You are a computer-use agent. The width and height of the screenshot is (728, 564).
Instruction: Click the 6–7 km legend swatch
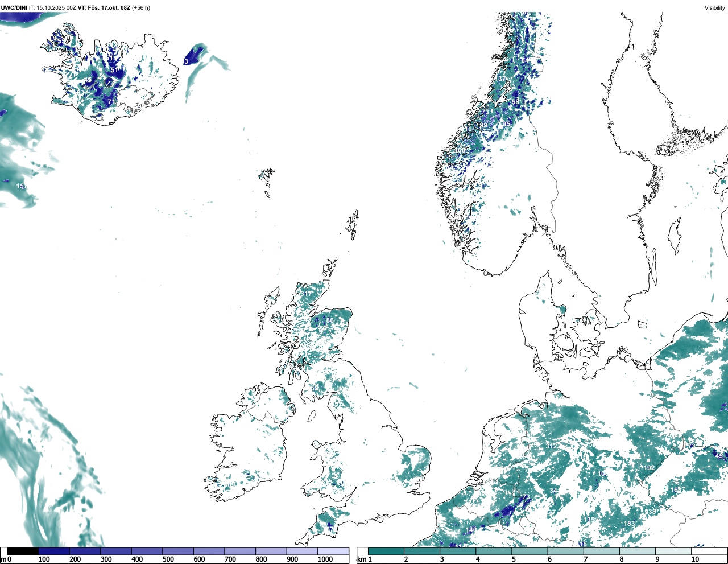point(565,551)
